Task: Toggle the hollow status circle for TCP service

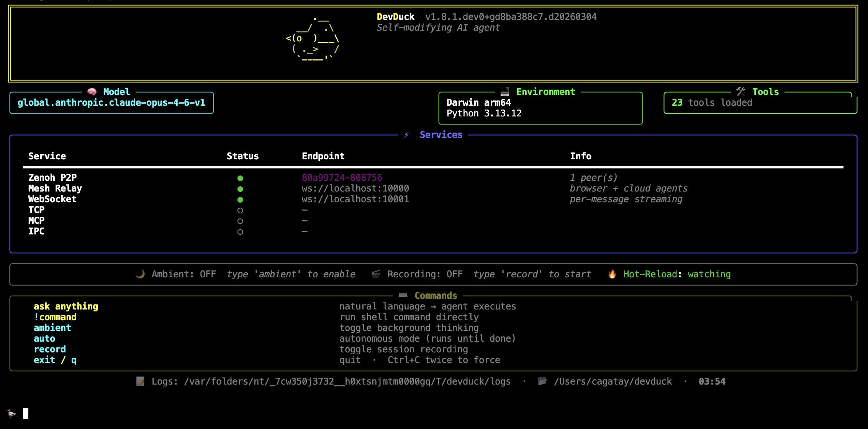Action: point(240,210)
